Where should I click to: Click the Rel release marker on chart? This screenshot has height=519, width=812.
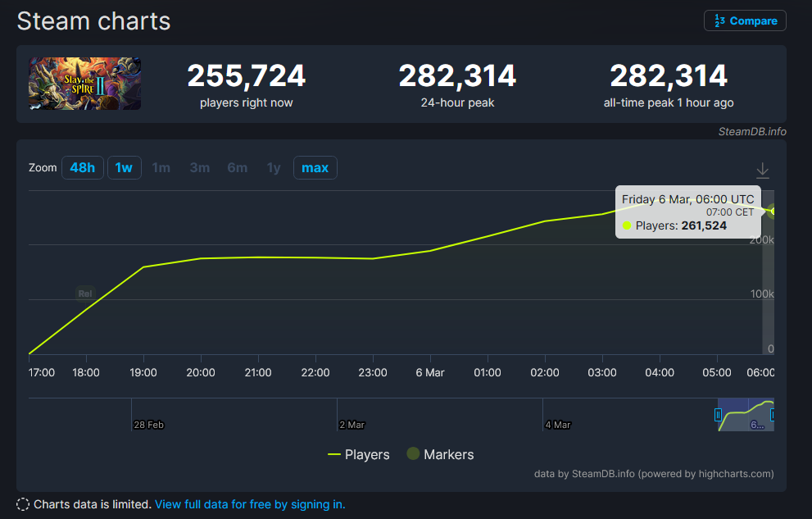(x=85, y=294)
